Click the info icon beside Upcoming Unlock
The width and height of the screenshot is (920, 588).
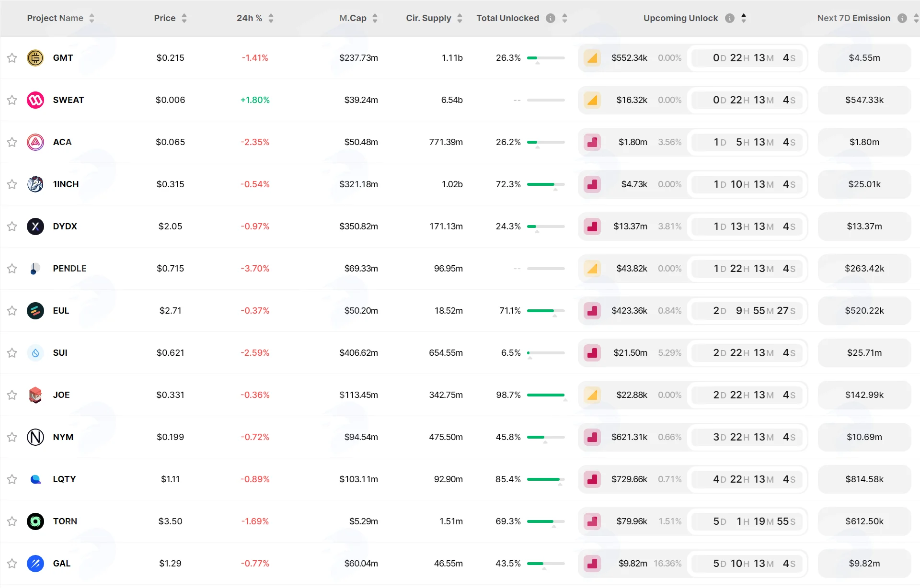click(x=730, y=18)
